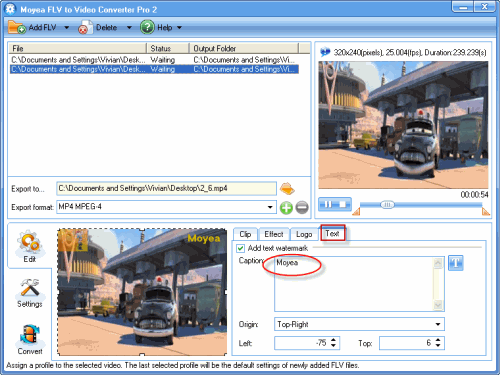Switch to the Text tab
This screenshot has height=375, width=500.
332,233
